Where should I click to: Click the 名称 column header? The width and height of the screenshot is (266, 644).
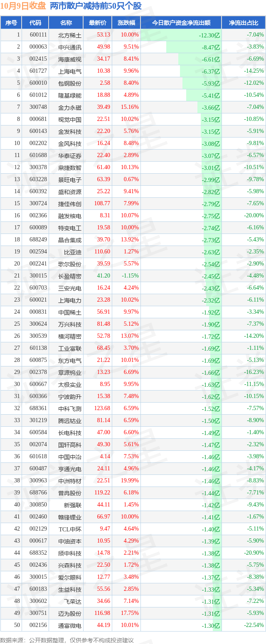coord(66,23)
